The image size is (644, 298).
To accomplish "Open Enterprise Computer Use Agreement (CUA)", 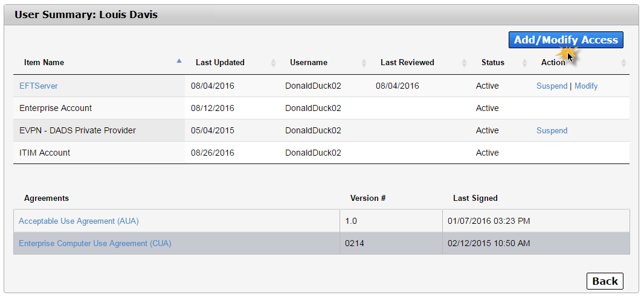I will tap(95, 243).
